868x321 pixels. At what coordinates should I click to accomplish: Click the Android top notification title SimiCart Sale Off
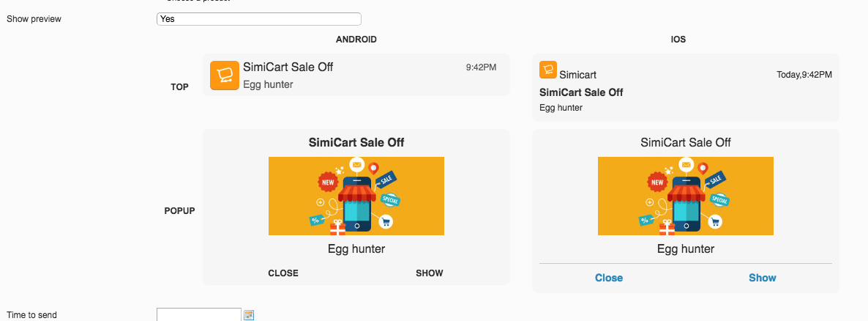[288, 67]
